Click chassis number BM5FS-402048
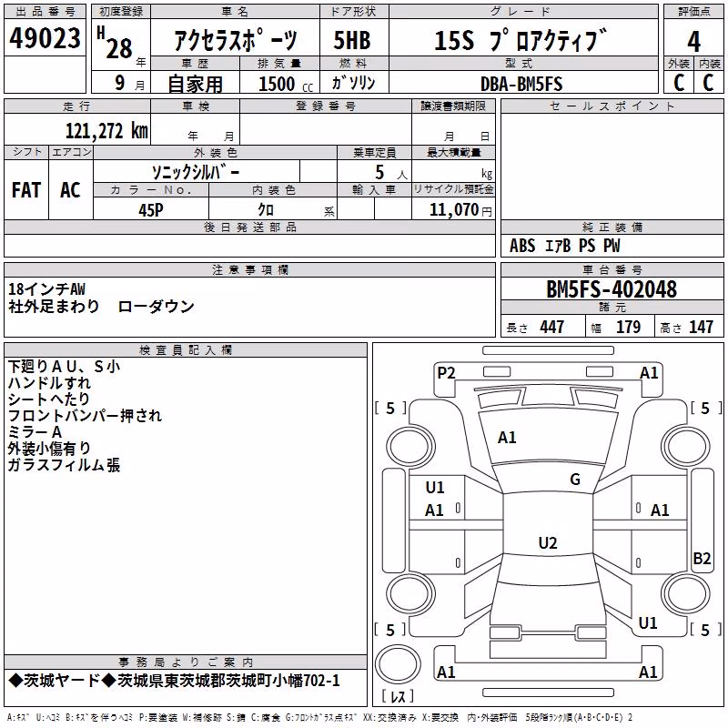Viewport: 728px width, 728px height. [612, 289]
